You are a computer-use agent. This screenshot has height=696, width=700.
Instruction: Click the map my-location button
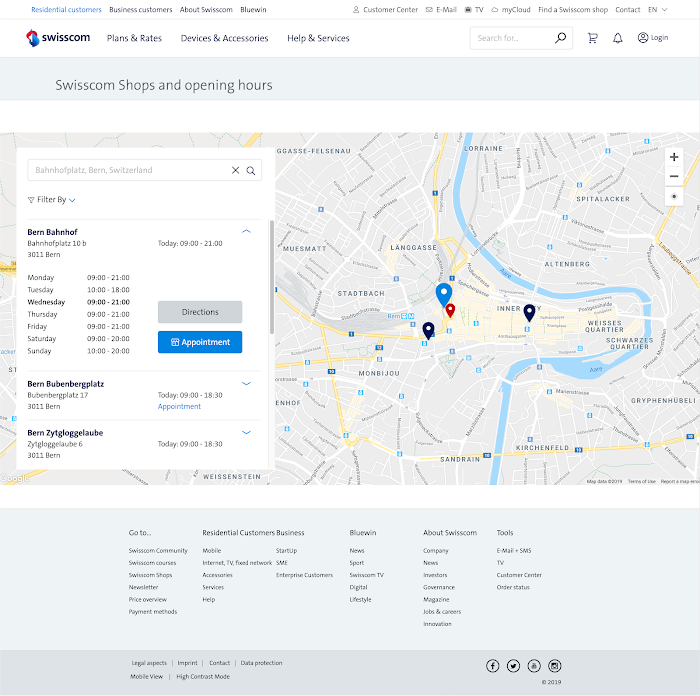(x=674, y=196)
